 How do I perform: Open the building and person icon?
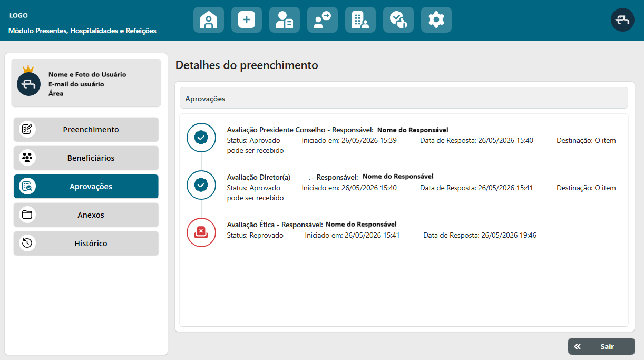tap(360, 20)
